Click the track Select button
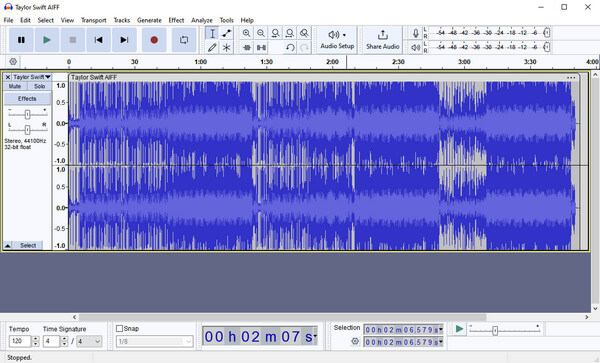Viewport: 600px width, 363px height. 28,246
